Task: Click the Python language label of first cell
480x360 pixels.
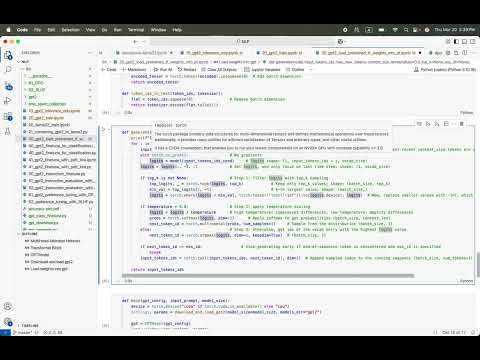Action: pos(466,113)
